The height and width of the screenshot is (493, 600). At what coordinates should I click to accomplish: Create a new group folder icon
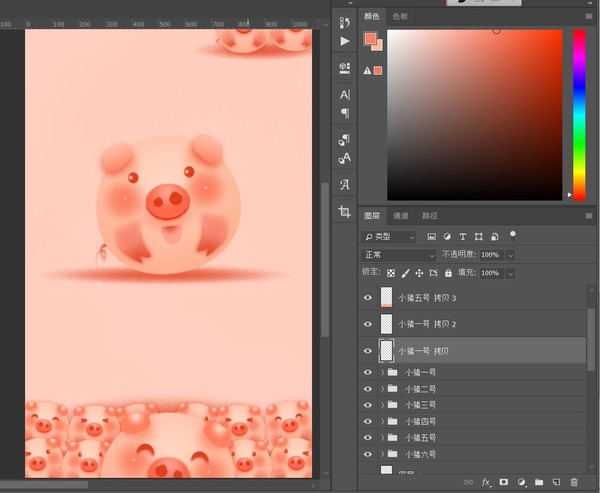pyautogui.click(x=539, y=482)
